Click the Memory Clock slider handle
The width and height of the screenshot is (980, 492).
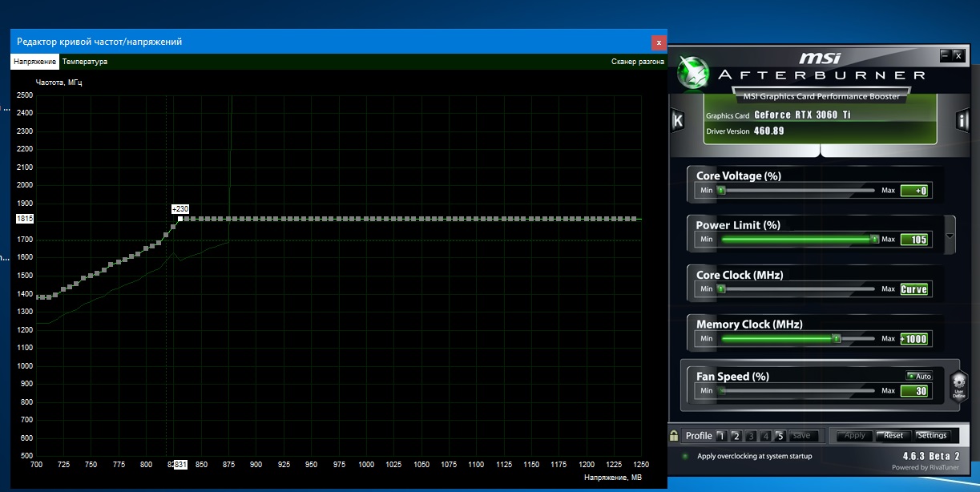coord(836,339)
